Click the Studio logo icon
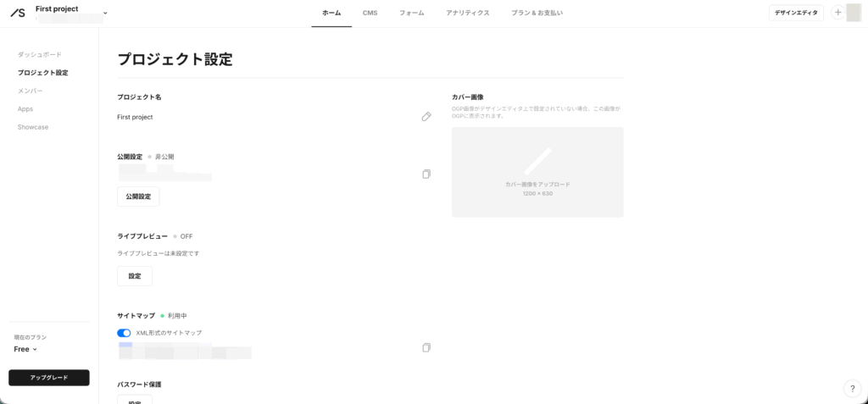Screen dimensions: 868x404 coord(17,13)
